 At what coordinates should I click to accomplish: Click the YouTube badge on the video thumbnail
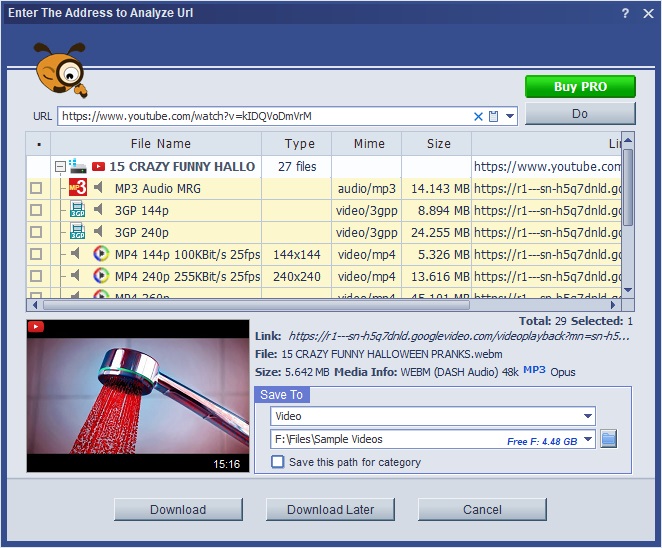pyautogui.click(x=36, y=326)
